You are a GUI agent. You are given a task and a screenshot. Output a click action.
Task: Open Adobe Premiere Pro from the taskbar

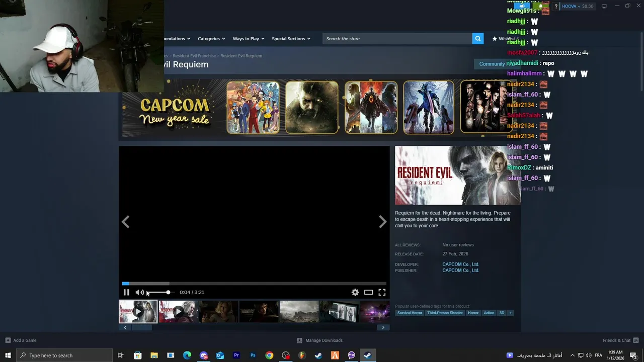tap(236, 355)
